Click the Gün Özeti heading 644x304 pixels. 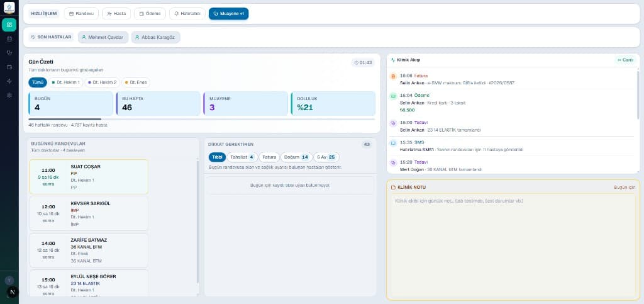click(x=41, y=62)
